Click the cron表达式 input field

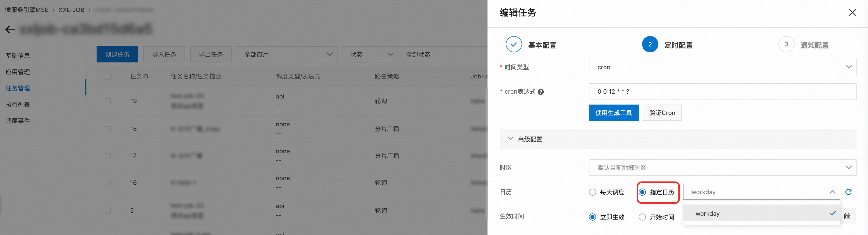pos(722,92)
